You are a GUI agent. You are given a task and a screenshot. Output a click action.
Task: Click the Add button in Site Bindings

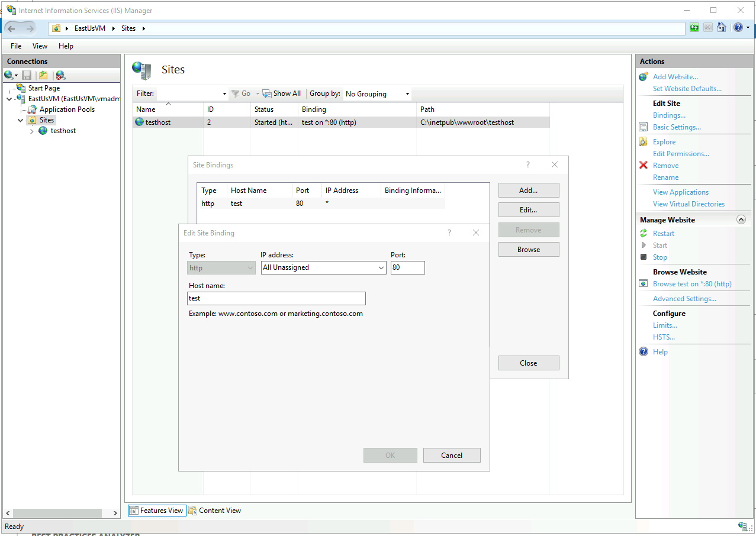tap(529, 190)
